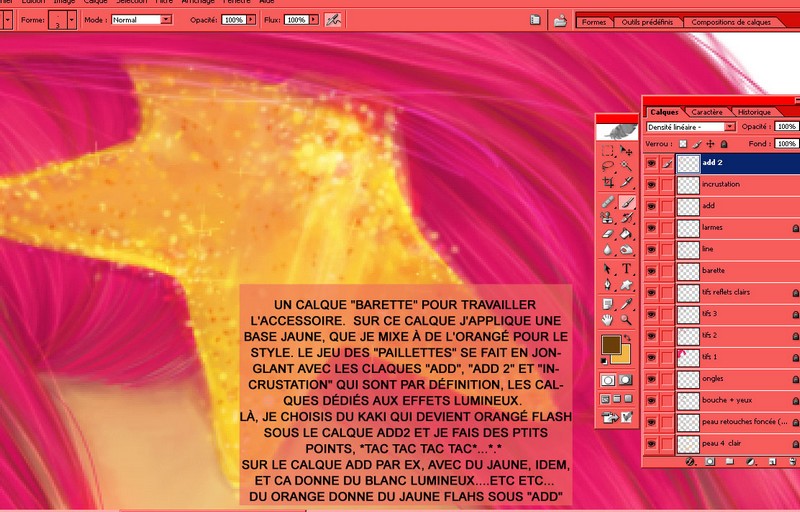800x512 pixels.
Task: Open the foreground brown color swatch
Action: tap(611, 344)
